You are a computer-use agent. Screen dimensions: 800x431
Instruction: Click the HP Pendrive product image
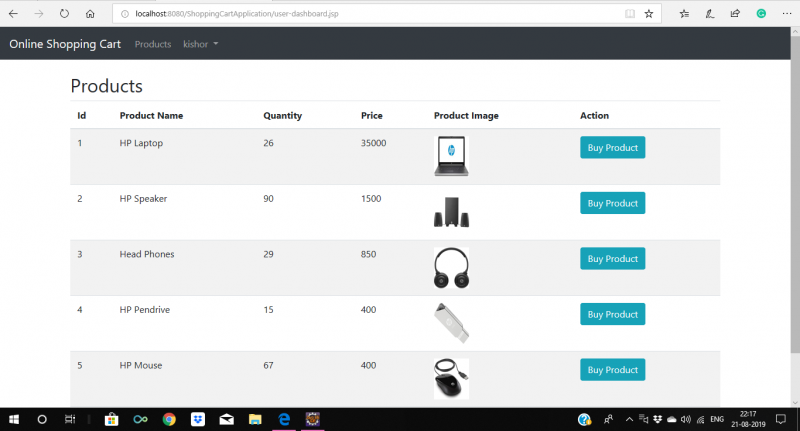(451, 323)
